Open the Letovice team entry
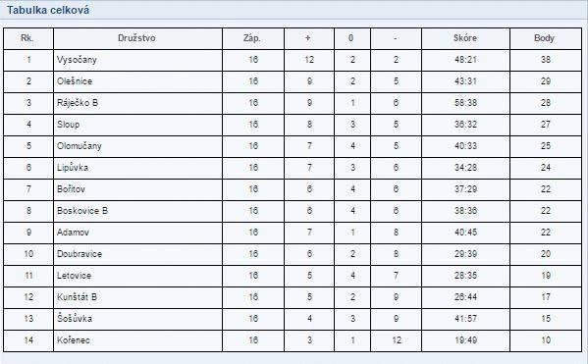This screenshot has height=364, width=588. point(74,276)
